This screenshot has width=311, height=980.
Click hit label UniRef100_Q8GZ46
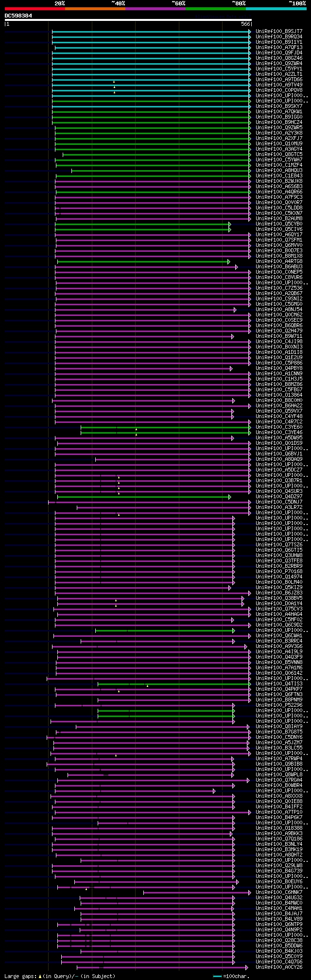point(279,58)
